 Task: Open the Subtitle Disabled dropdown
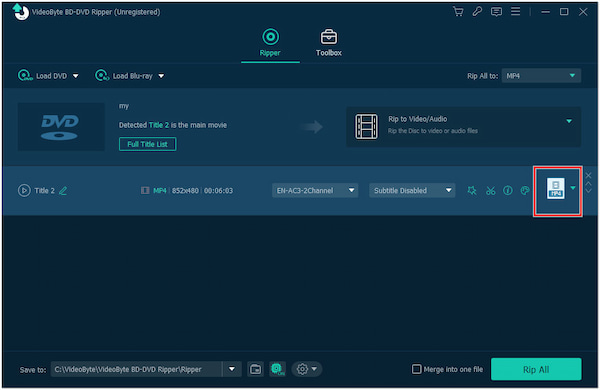(x=412, y=190)
